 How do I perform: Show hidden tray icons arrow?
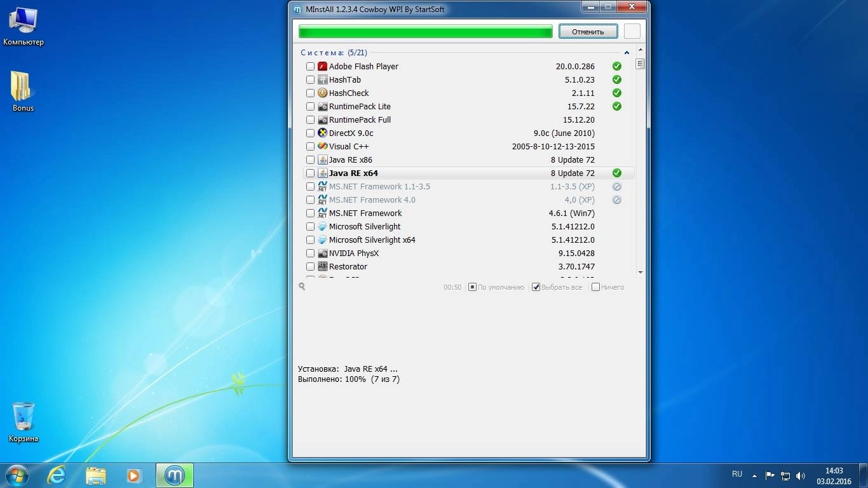coord(754,475)
